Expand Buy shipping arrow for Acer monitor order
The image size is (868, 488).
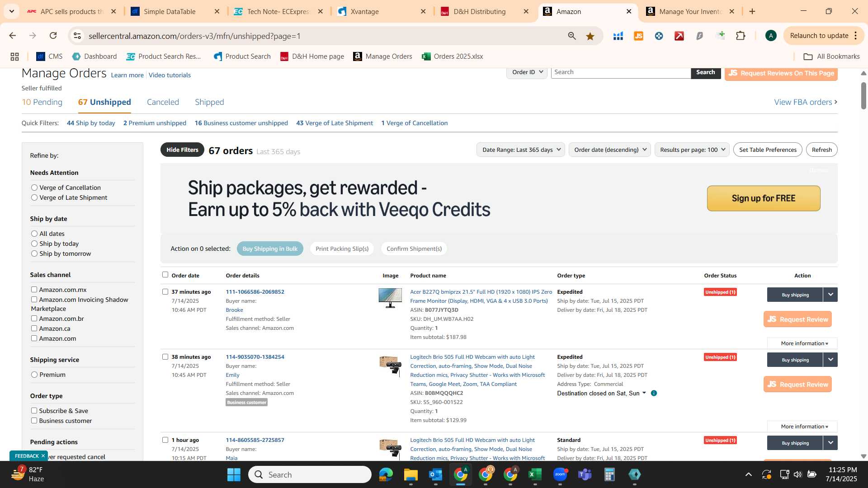point(830,295)
